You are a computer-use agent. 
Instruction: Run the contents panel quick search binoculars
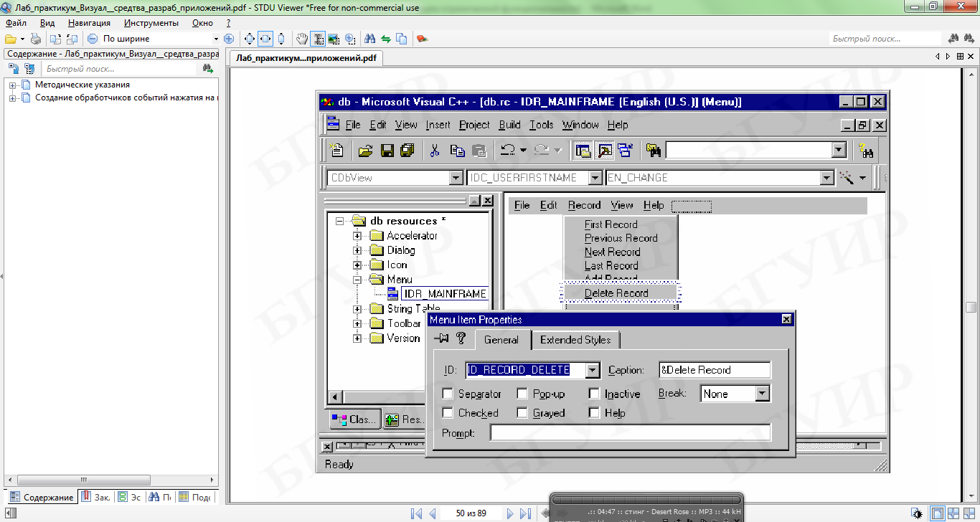coord(208,69)
